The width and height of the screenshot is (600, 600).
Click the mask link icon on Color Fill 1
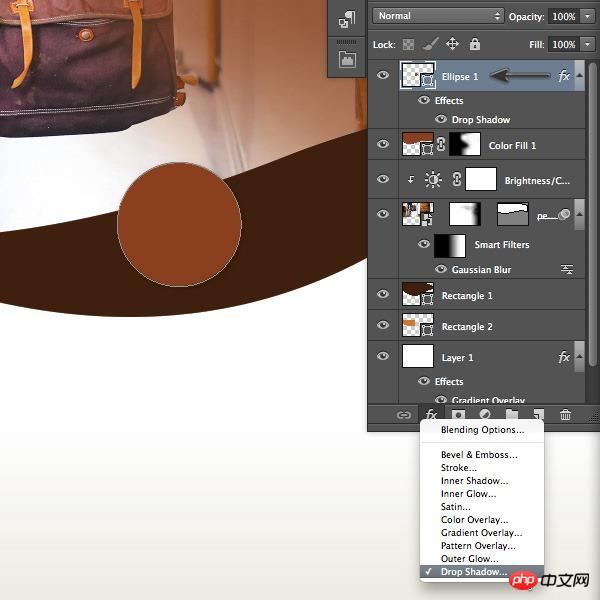pyautogui.click(x=441, y=144)
